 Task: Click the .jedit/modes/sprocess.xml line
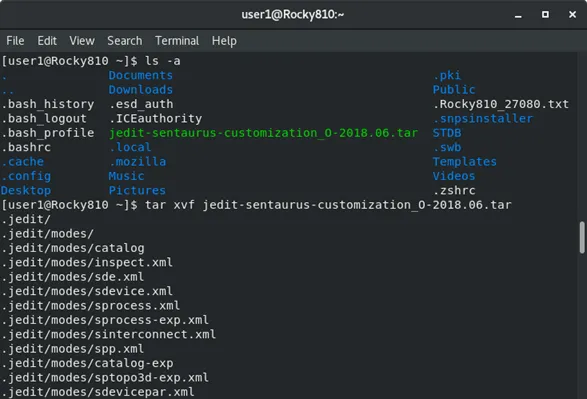pos(91,306)
